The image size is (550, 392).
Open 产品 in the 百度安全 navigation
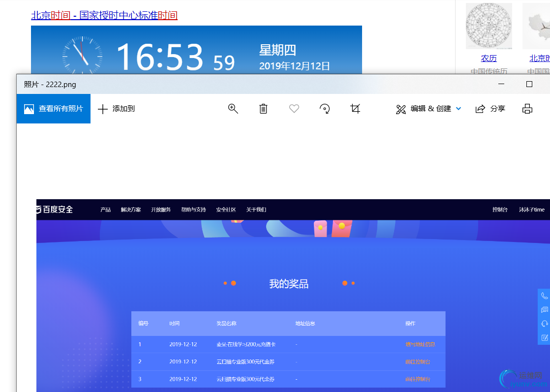click(x=106, y=210)
